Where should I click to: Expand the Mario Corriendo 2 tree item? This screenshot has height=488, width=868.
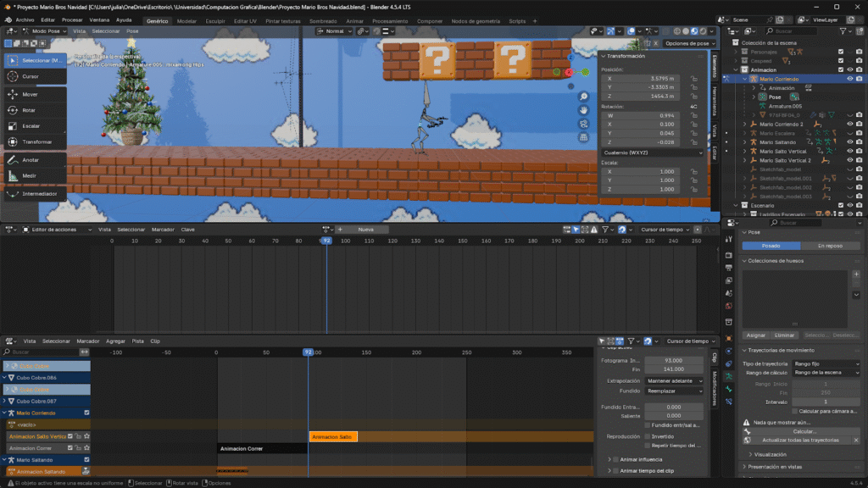point(745,124)
